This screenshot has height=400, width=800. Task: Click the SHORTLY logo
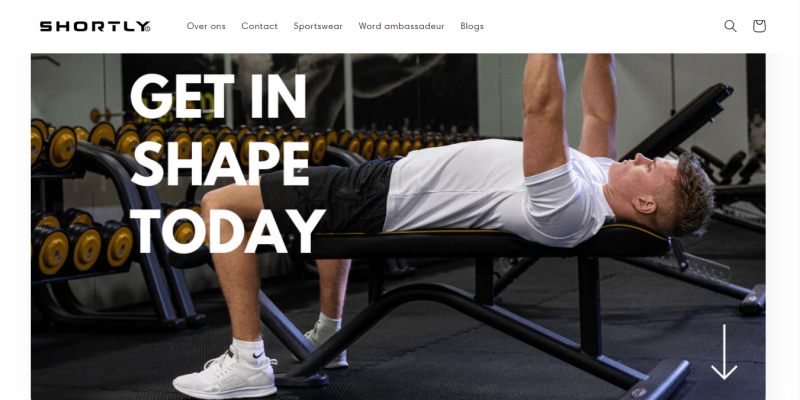pos(95,27)
